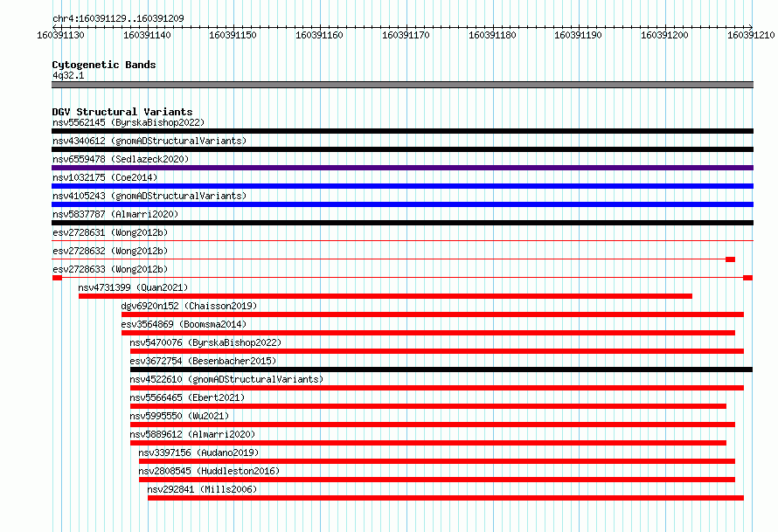Select the red bar under nsv5566465
The height and width of the screenshot is (532, 778).
[x=428, y=406]
